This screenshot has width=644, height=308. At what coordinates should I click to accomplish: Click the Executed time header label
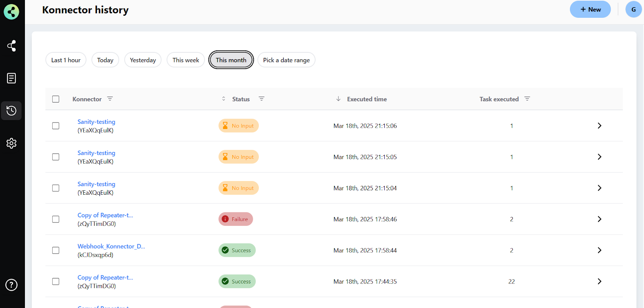(x=367, y=99)
